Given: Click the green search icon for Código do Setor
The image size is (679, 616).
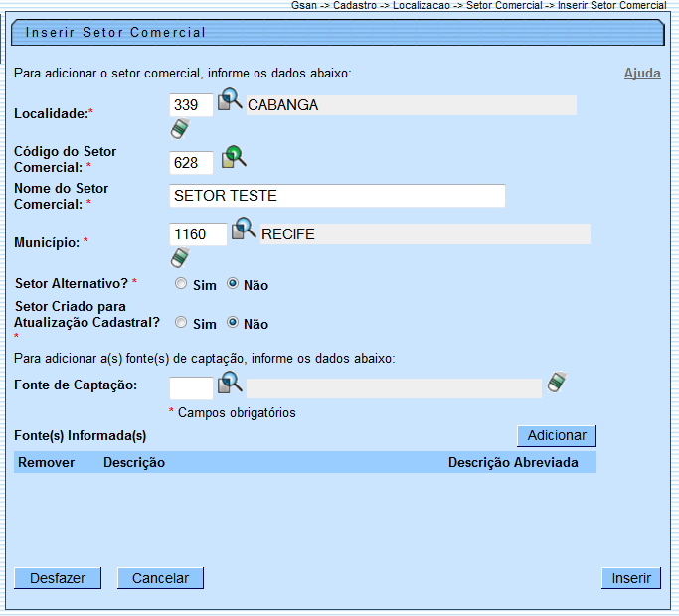Looking at the screenshot, I should [x=234, y=157].
